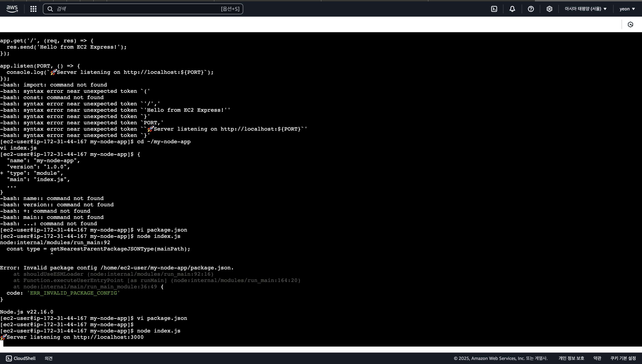Viewport: 642px width, 364px height.
Task: Click the hexagon icon below the user menu
Action: click(630, 24)
